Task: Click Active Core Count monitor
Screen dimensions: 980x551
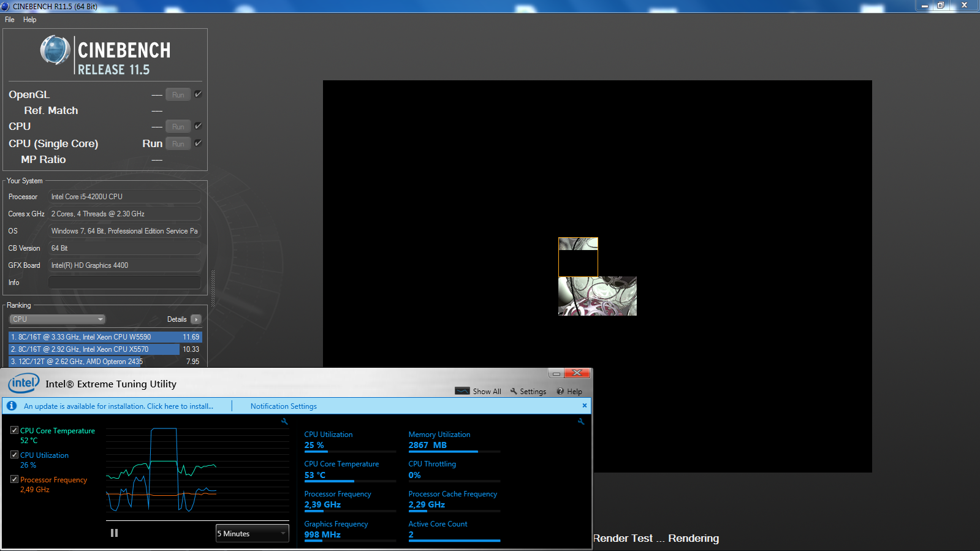Action: pos(454,530)
